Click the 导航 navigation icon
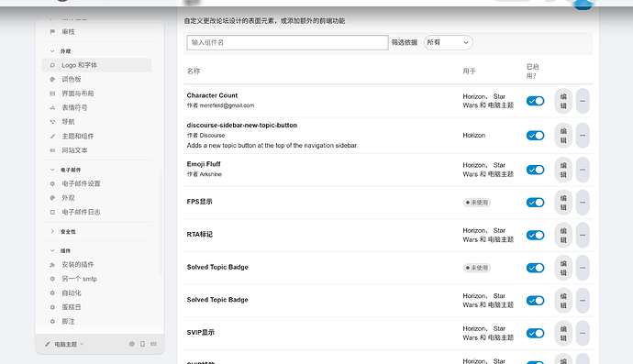The width and height of the screenshot is (633, 364). [52, 122]
